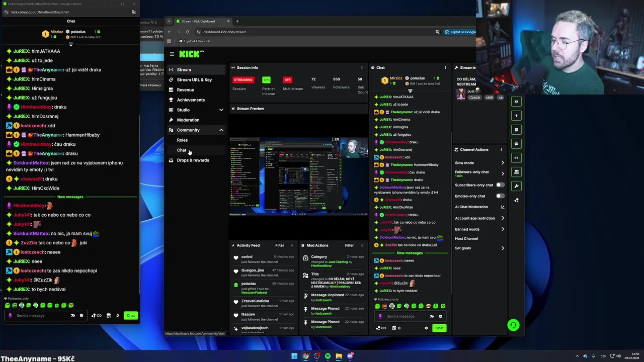Open Chat under Community
Viewport: 644px width, 362px height.
(x=182, y=150)
